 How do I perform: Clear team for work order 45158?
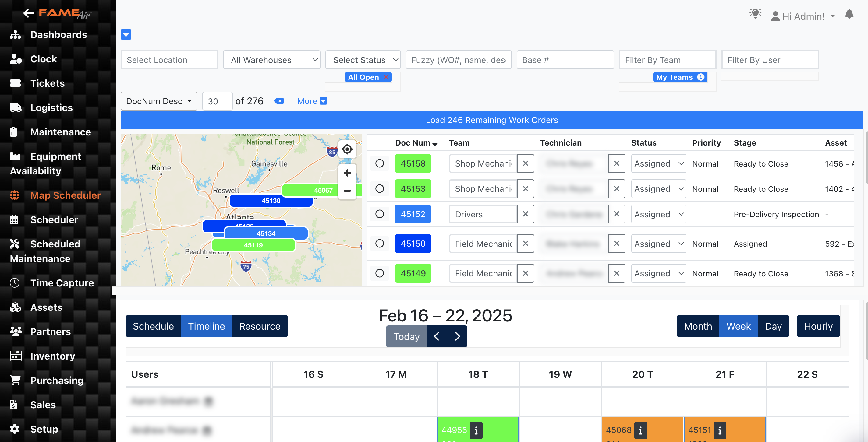(x=525, y=163)
